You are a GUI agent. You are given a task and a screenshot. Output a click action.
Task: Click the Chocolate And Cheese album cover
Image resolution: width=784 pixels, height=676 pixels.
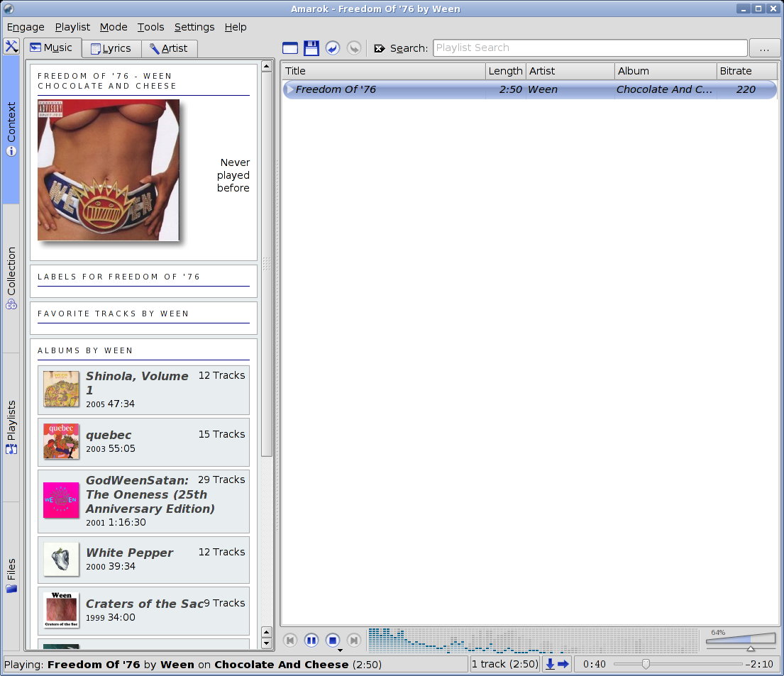(x=109, y=170)
